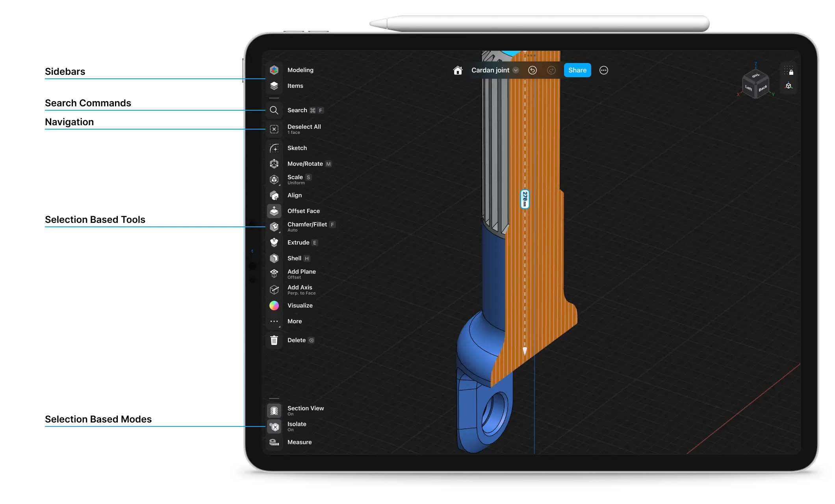Open the Move/Rotate tool

tap(305, 164)
